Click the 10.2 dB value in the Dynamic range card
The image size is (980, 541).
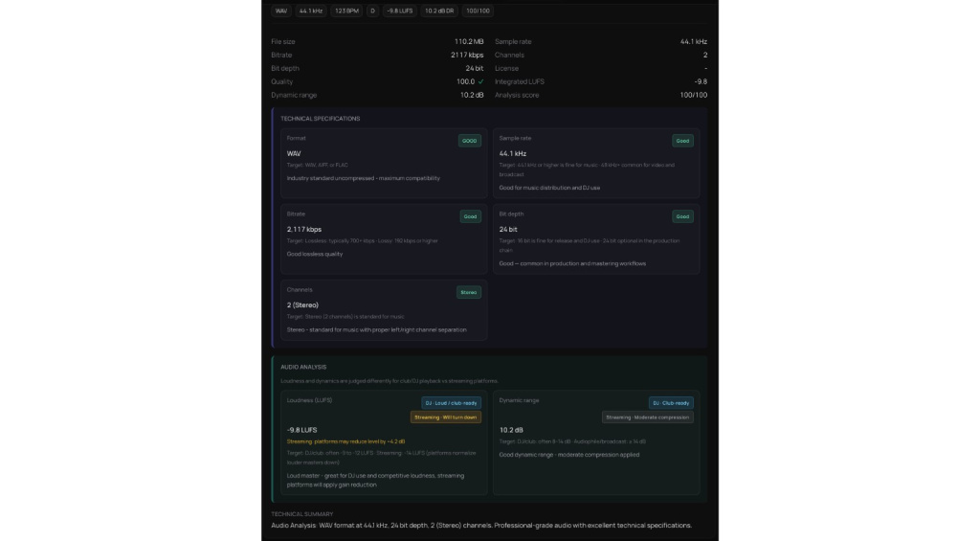[x=511, y=430]
